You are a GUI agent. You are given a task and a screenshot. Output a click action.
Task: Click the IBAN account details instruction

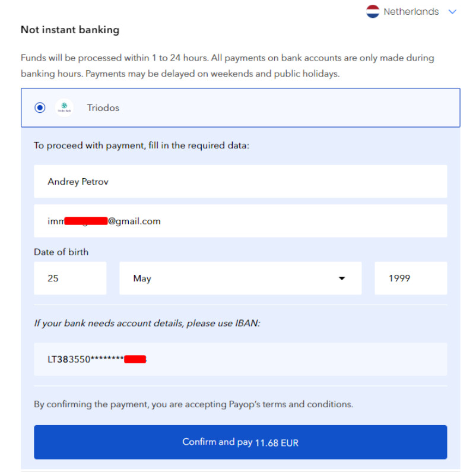click(147, 323)
